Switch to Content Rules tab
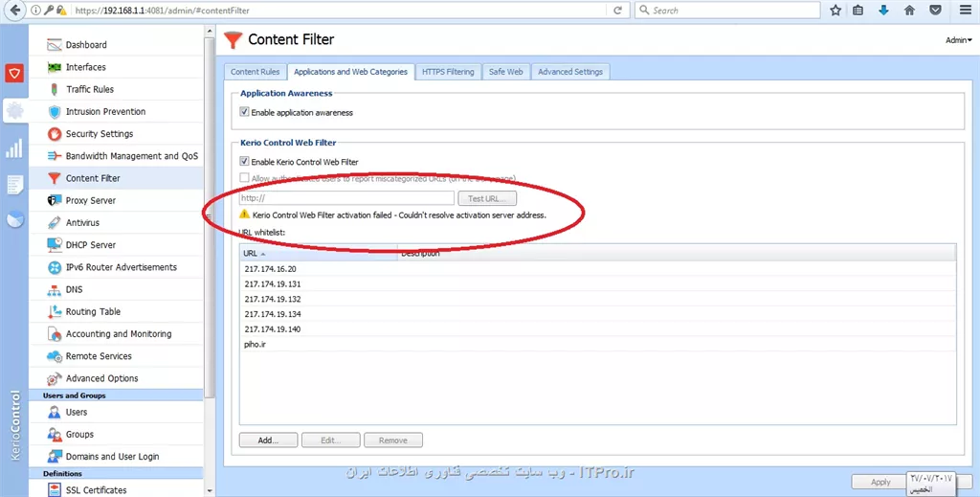980x497 pixels. [255, 72]
